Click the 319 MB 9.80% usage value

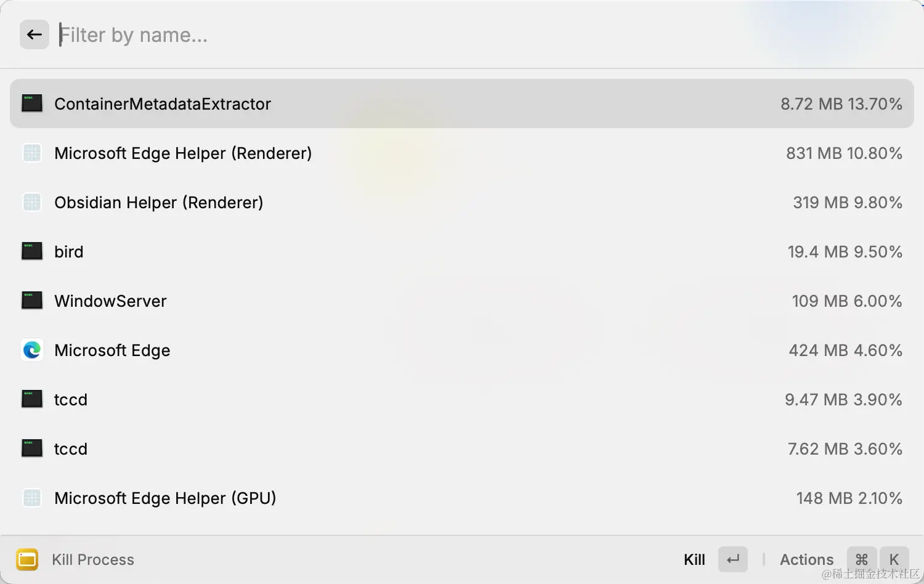coord(848,202)
